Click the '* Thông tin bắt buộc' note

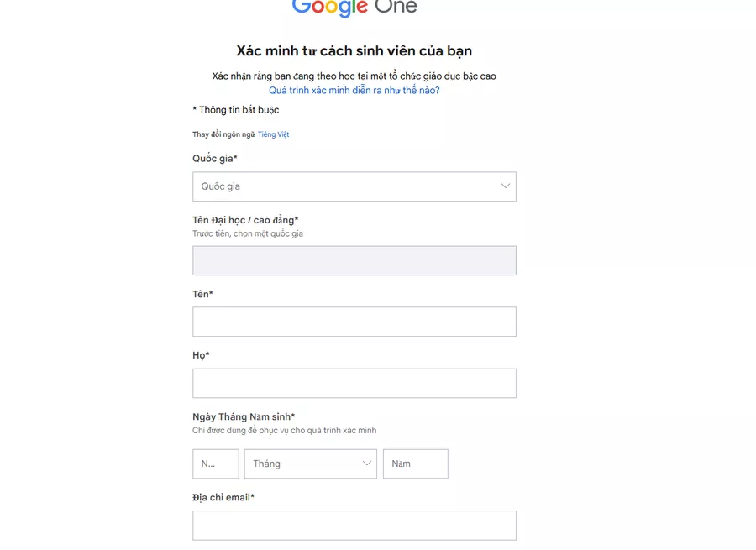coord(236,110)
